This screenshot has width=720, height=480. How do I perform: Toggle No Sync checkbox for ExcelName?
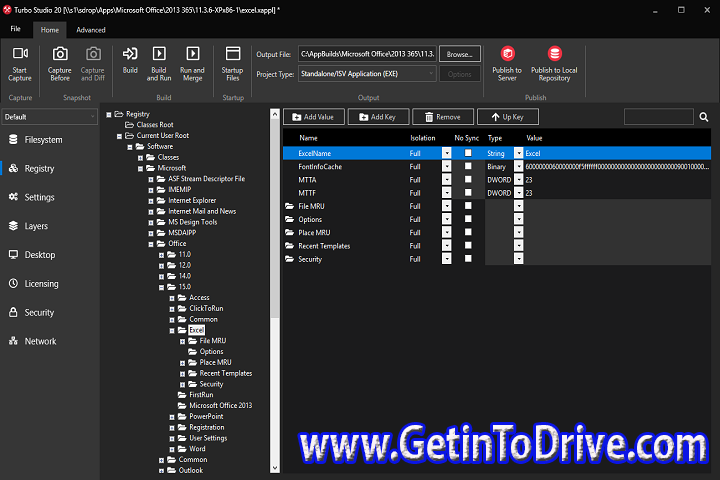468,153
